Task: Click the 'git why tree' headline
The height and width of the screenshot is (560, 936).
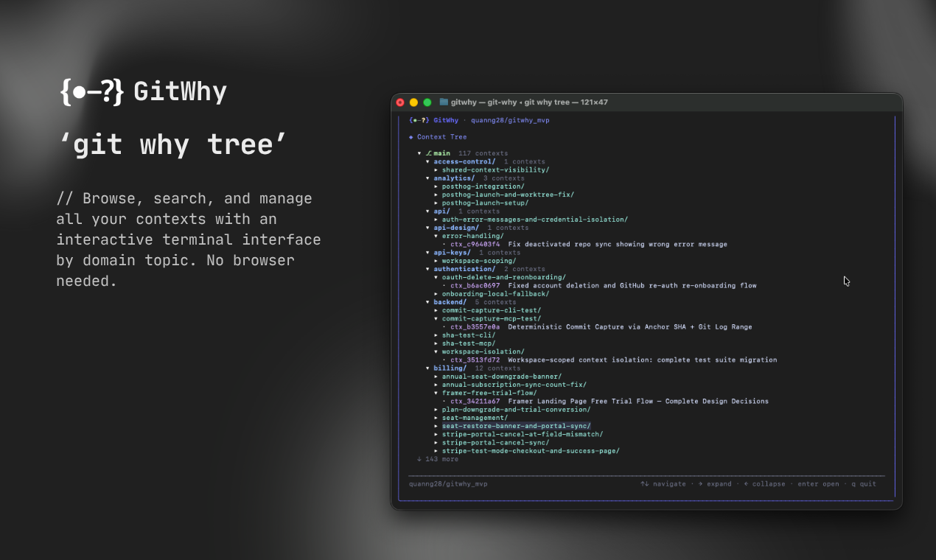Action: tap(172, 144)
